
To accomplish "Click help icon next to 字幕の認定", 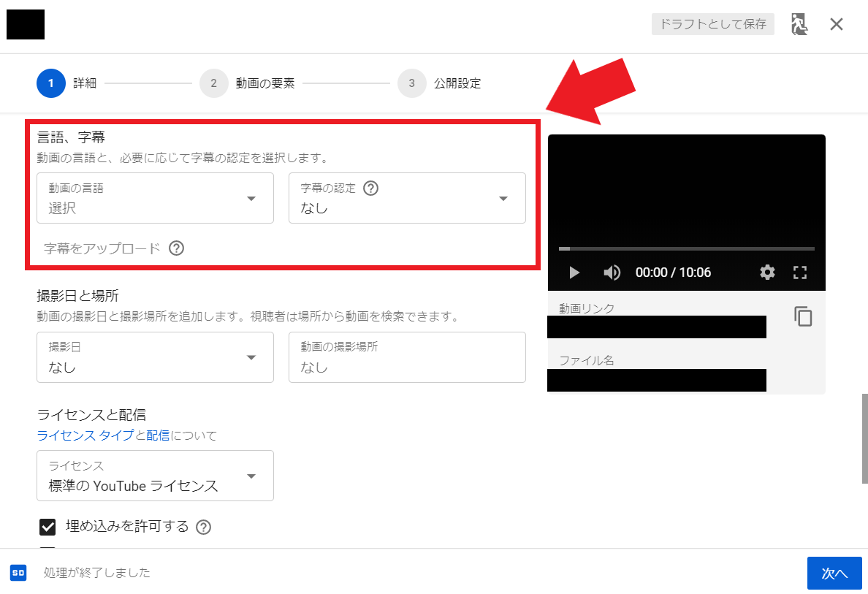I will (371, 189).
